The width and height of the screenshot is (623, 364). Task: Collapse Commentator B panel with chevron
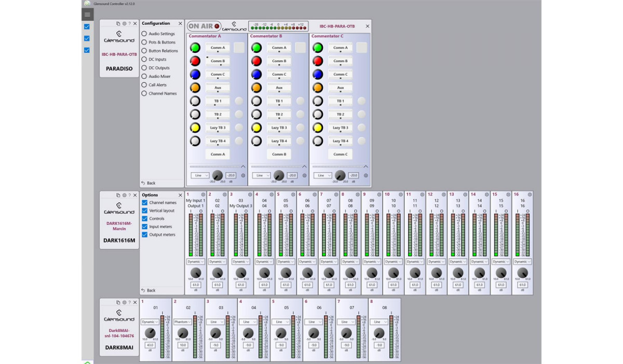[304, 166]
